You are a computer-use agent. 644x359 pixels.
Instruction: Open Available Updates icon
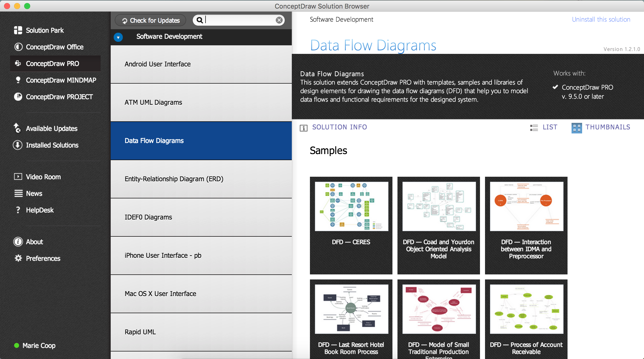point(17,128)
